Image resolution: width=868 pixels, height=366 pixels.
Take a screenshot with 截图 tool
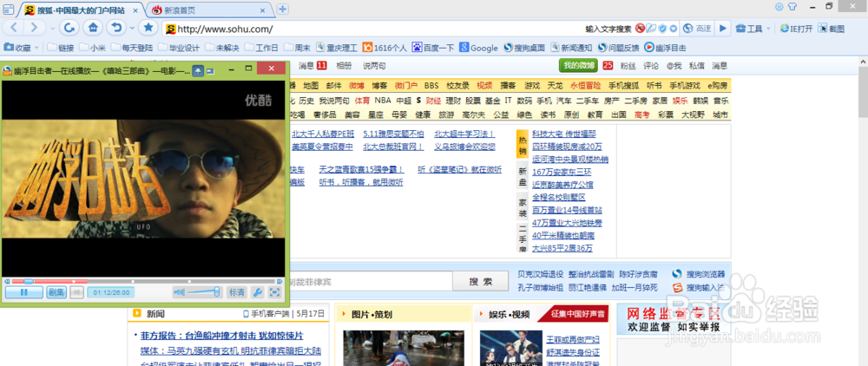point(832,29)
